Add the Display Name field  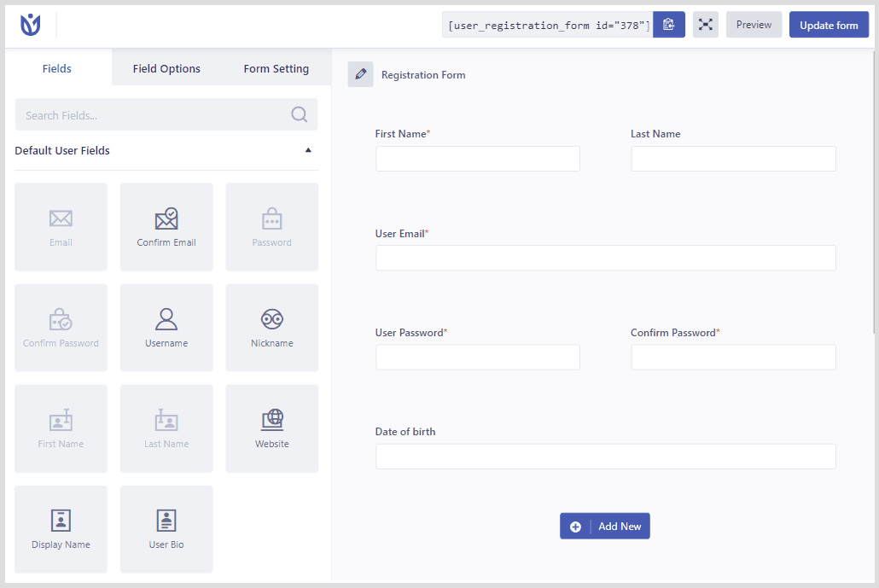(x=61, y=529)
